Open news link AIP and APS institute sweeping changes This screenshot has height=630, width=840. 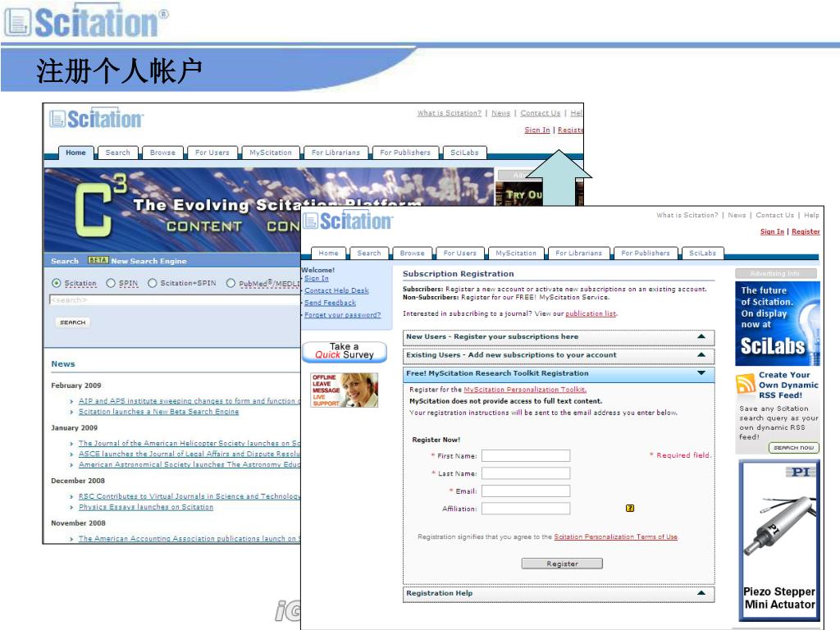(189, 400)
